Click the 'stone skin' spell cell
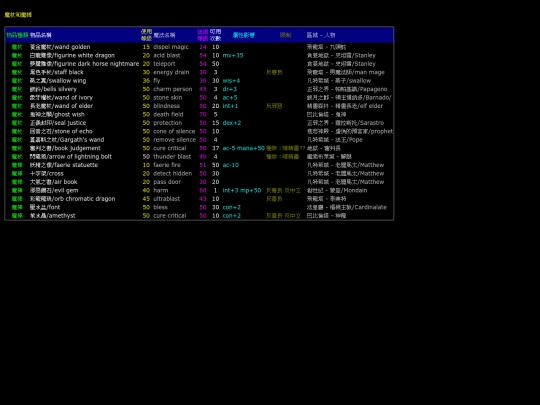The width and height of the screenshot is (540, 405). click(x=168, y=97)
